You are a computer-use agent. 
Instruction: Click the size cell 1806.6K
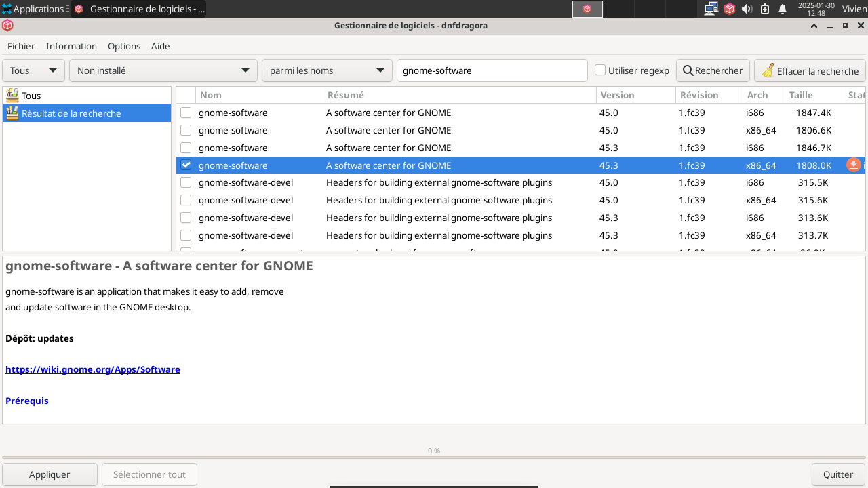(x=814, y=130)
